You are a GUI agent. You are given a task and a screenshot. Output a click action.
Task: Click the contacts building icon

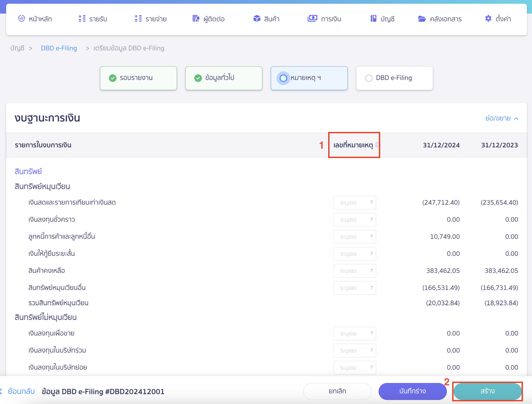coord(196,18)
